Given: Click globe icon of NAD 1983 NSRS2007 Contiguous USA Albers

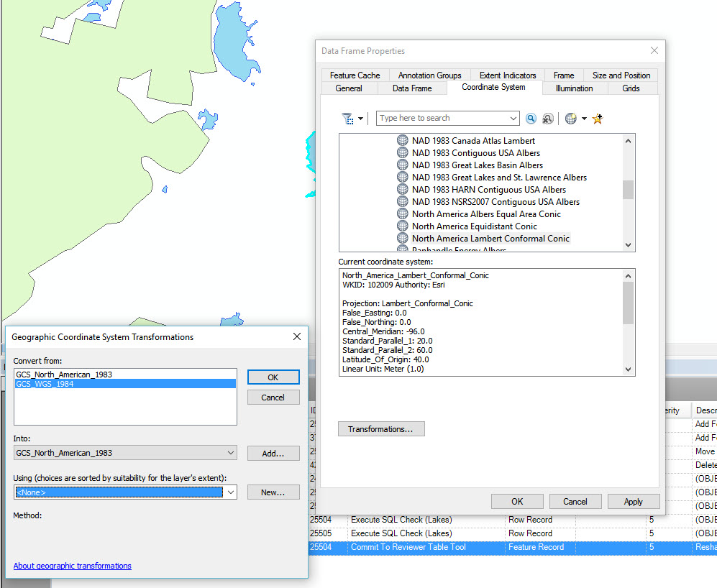Looking at the screenshot, I should [403, 202].
